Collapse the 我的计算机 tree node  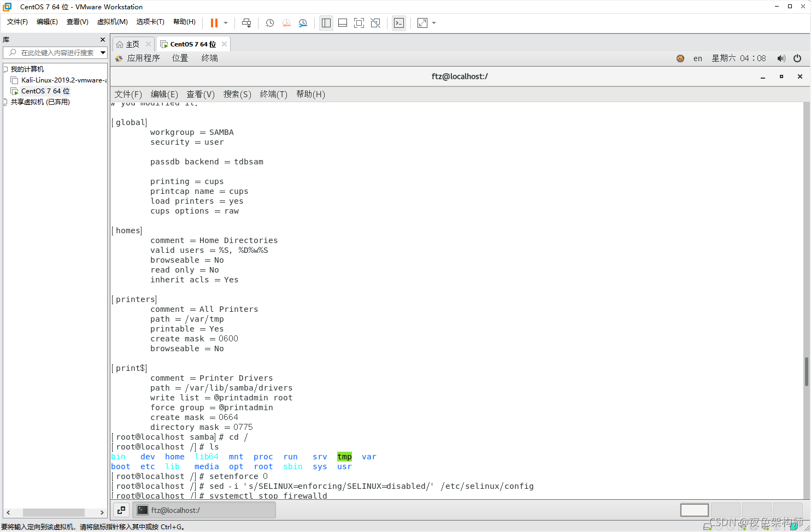[6, 69]
